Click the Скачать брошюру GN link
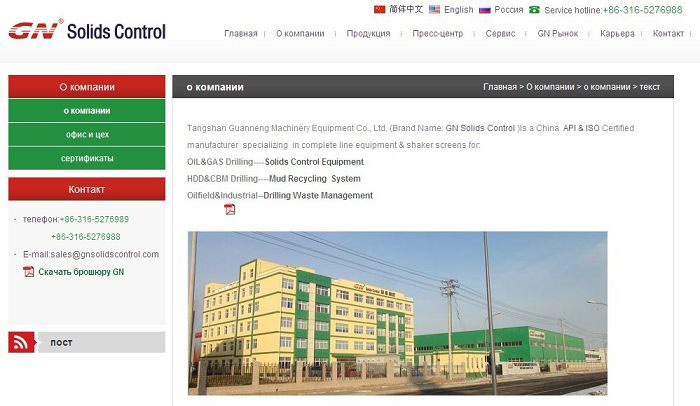 [x=81, y=272]
